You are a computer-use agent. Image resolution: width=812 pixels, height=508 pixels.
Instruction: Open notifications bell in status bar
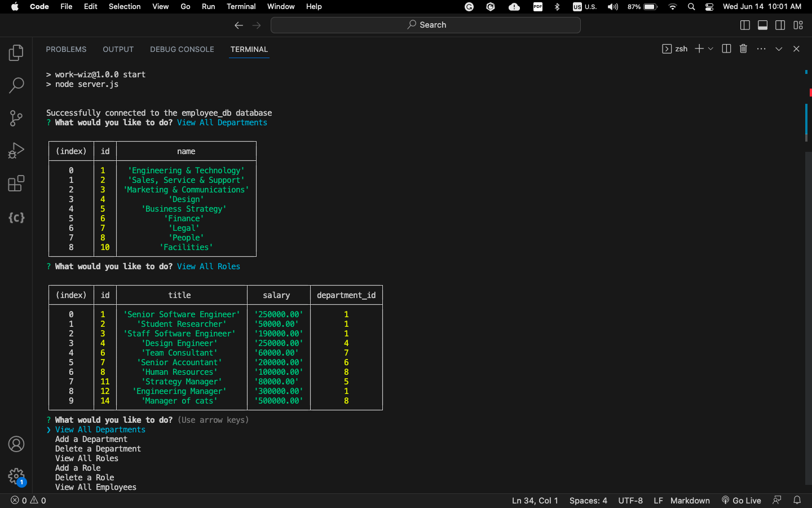coord(797,500)
